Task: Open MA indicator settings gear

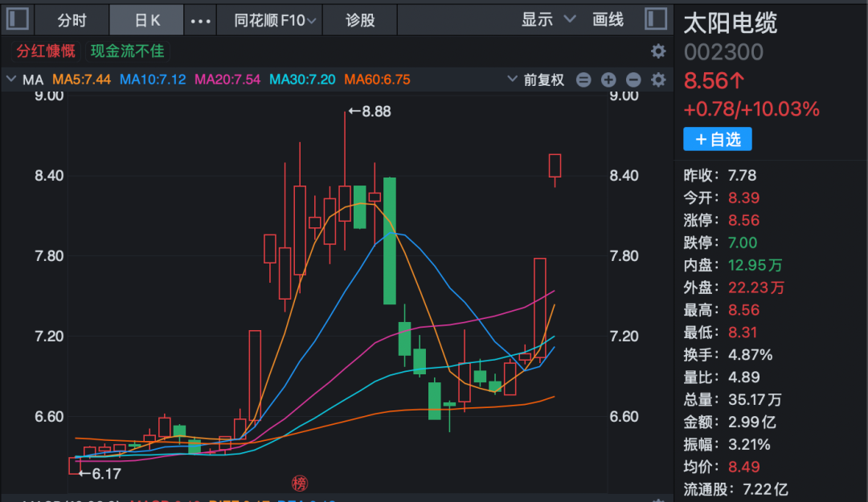Action: click(658, 80)
